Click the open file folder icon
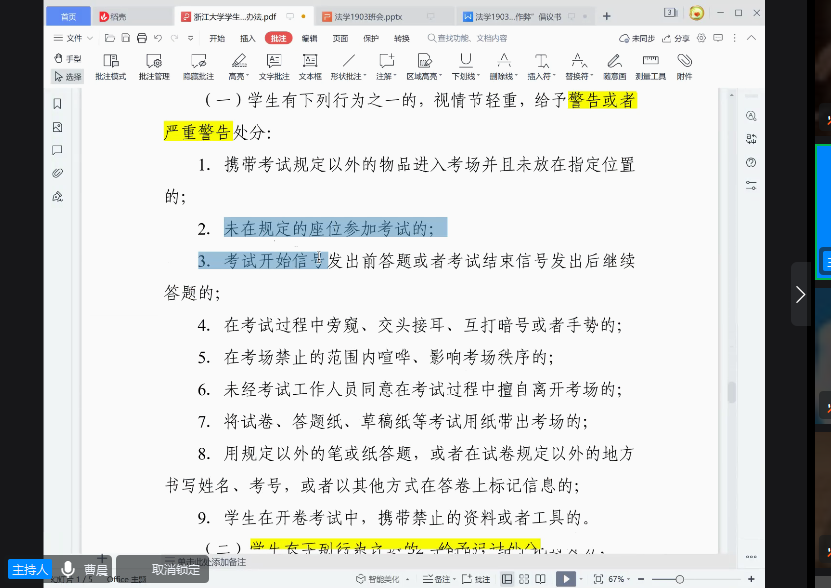The image size is (831, 588). (110, 38)
